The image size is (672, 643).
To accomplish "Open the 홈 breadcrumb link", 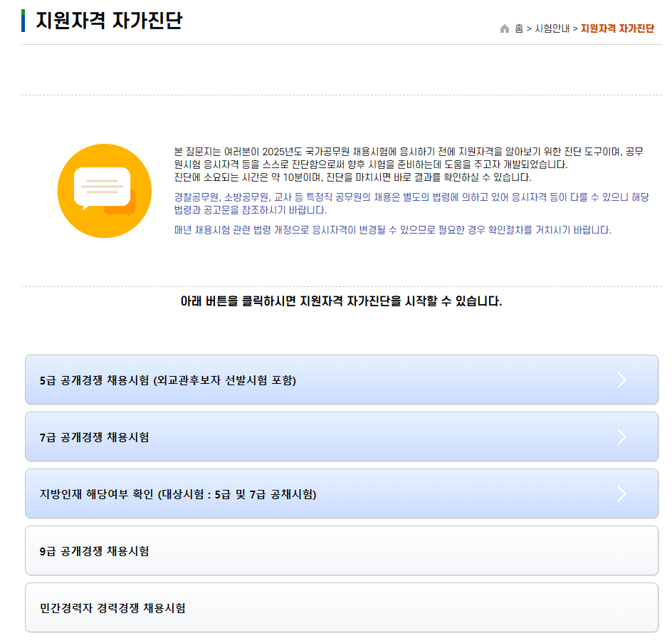I will [x=519, y=28].
